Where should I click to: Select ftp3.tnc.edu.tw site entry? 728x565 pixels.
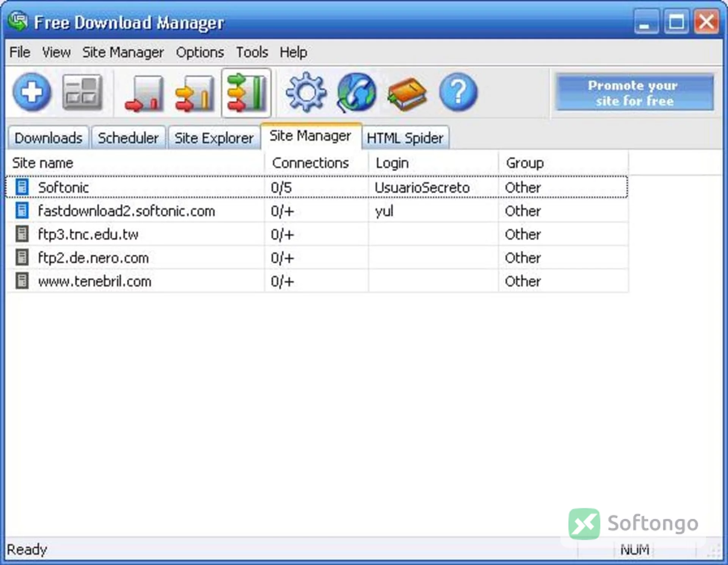pyautogui.click(x=88, y=234)
